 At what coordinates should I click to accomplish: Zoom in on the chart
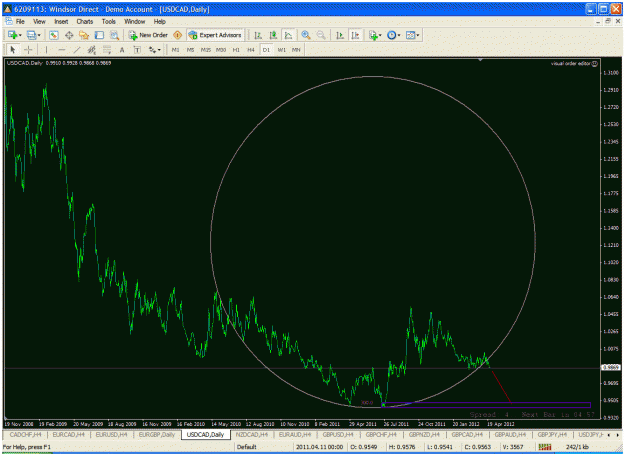click(x=306, y=35)
